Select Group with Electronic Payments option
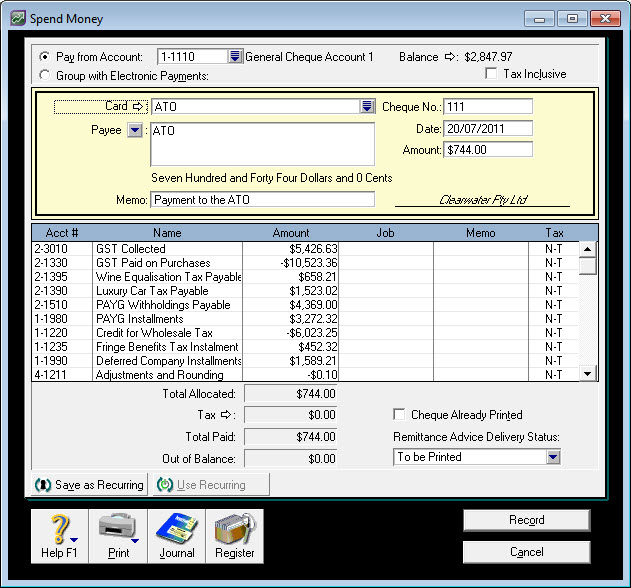 coord(44,75)
